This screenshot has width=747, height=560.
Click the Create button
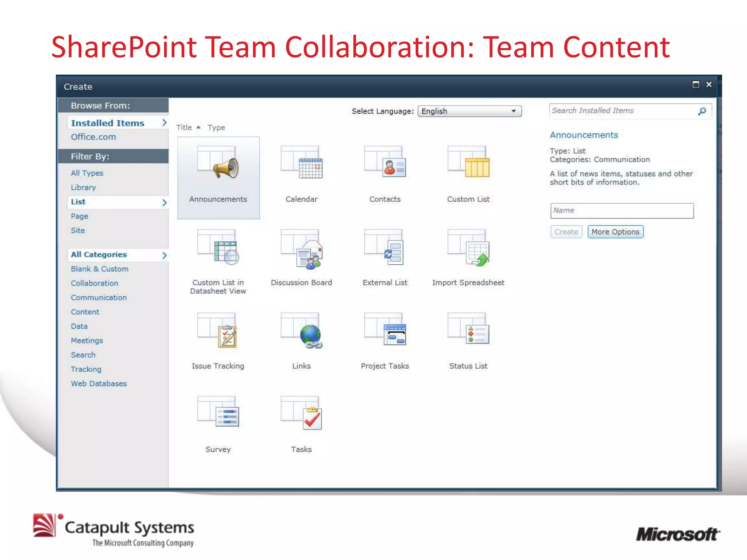[x=566, y=232]
